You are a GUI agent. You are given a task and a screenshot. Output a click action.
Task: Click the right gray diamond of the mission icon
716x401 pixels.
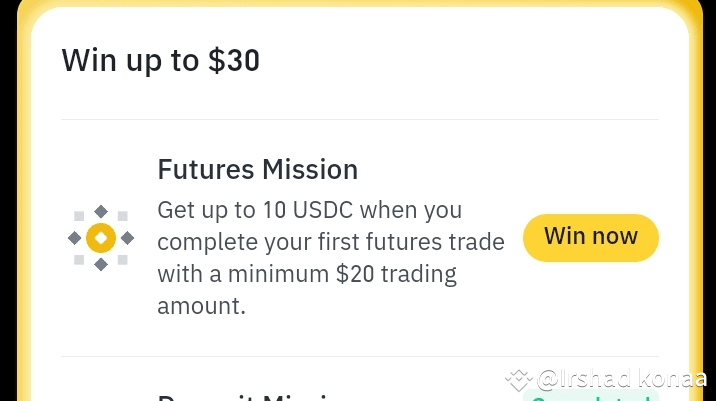(127, 238)
